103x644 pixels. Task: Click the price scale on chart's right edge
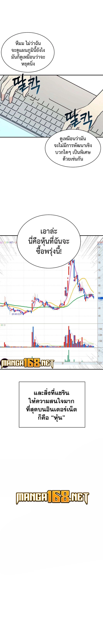[x=100, y=278]
